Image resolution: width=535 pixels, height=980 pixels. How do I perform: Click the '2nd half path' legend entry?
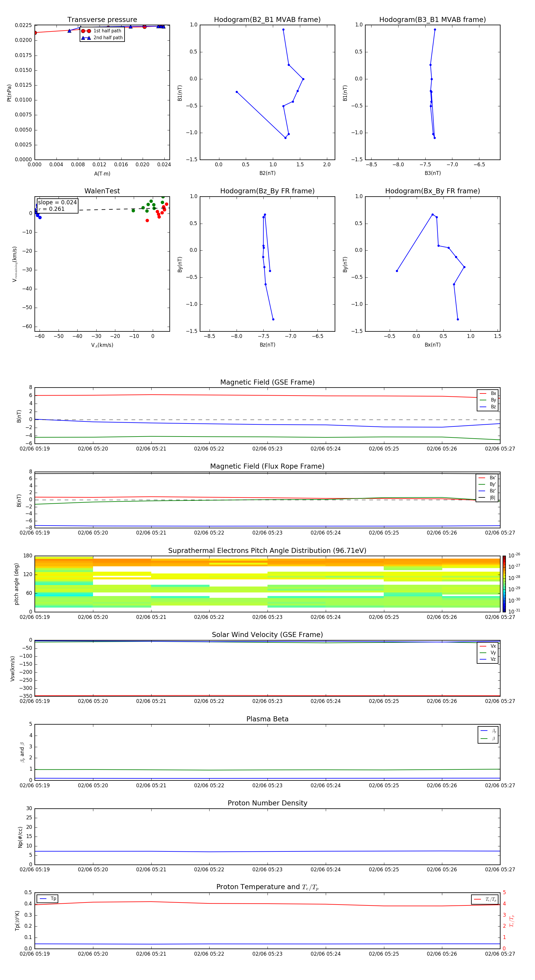[x=102, y=38]
